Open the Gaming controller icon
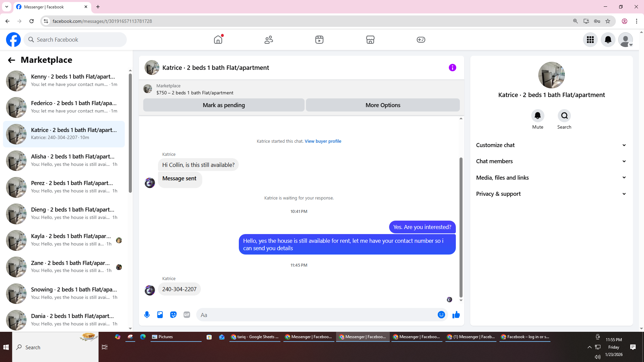 [421, 40]
